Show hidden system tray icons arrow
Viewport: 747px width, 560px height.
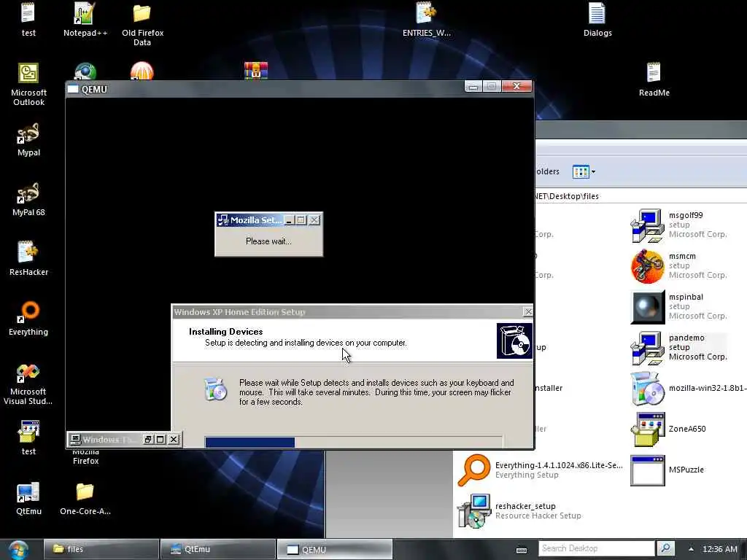691,549
